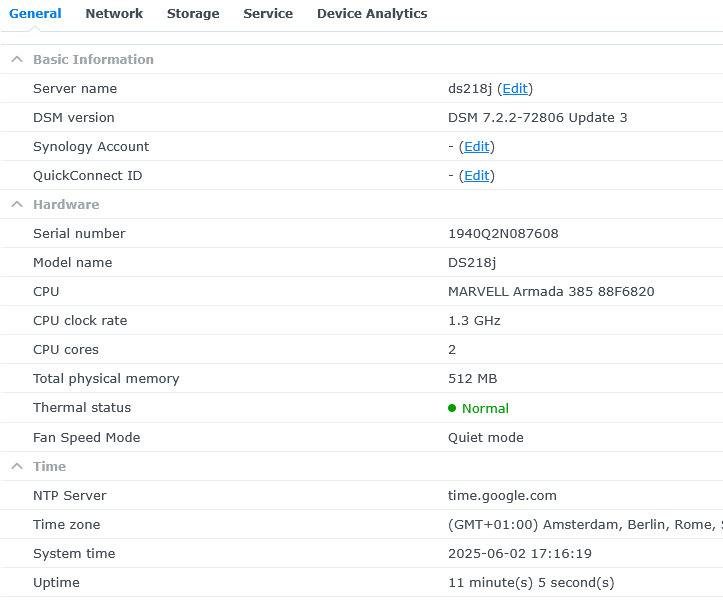Screen dimensions: 723x605
Task: Click the NTP Server label
Action: (x=70, y=495)
